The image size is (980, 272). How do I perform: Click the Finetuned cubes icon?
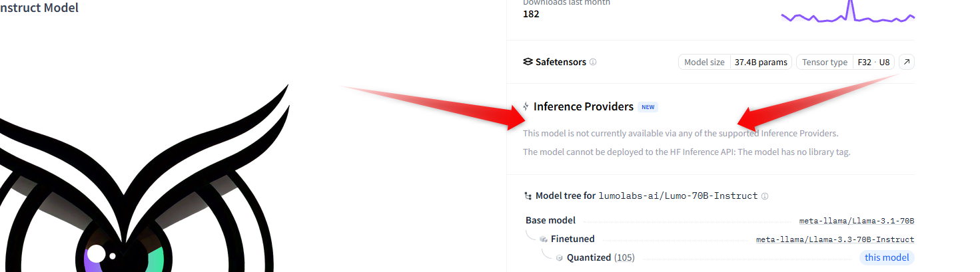point(544,239)
